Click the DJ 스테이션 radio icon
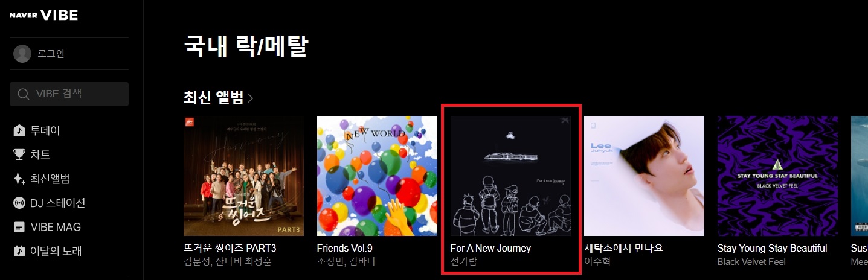 click(x=19, y=203)
